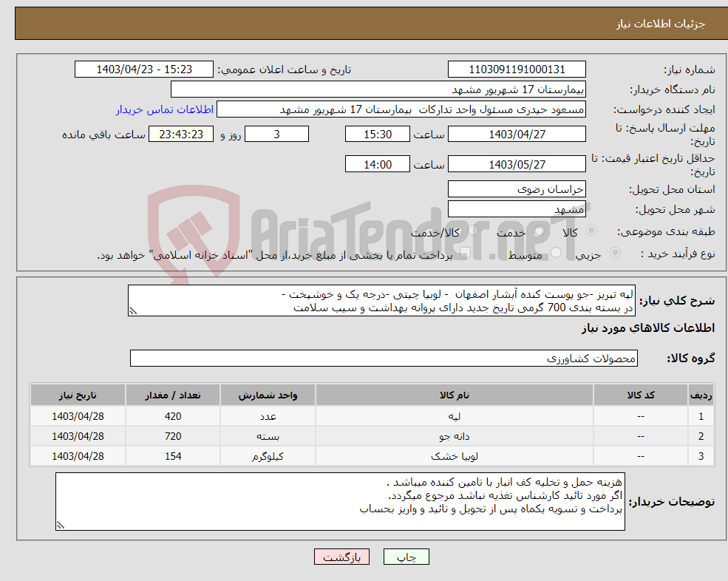Click the quantity cell 420

(173, 416)
